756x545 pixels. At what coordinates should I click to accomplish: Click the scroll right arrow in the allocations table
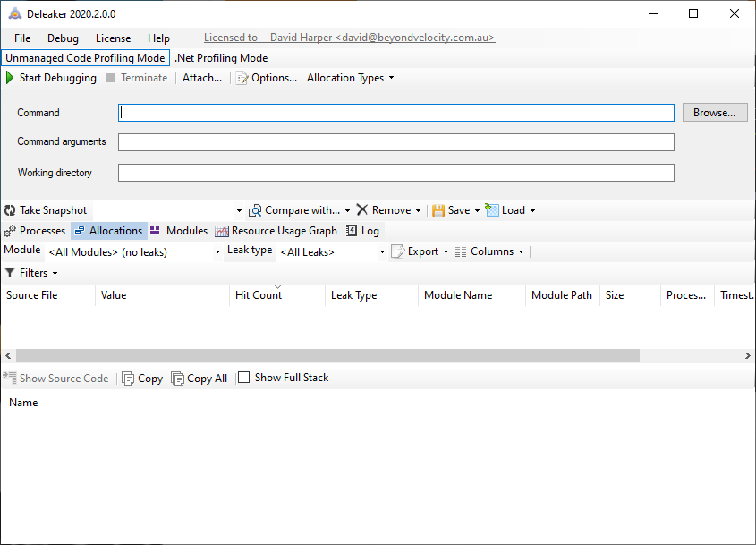[x=747, y=356]
